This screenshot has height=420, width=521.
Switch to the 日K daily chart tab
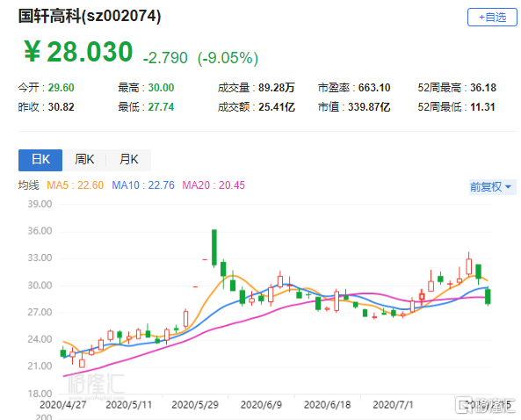(x=40, y=160)
